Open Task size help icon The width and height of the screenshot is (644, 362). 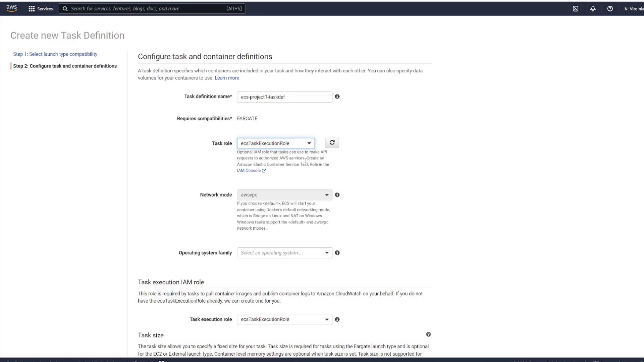428,335
